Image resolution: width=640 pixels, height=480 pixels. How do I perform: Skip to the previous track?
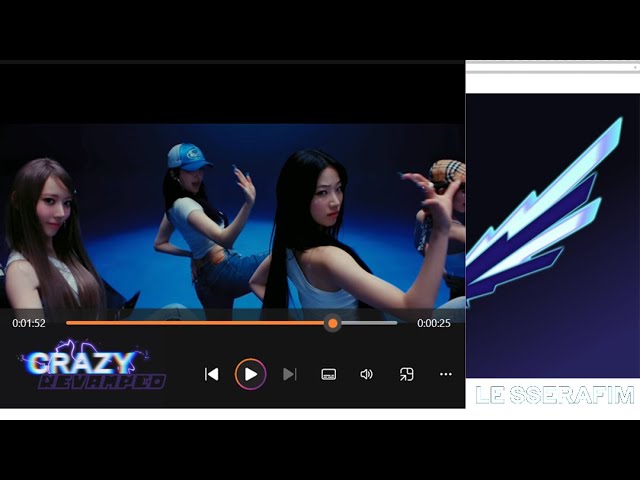211,374
